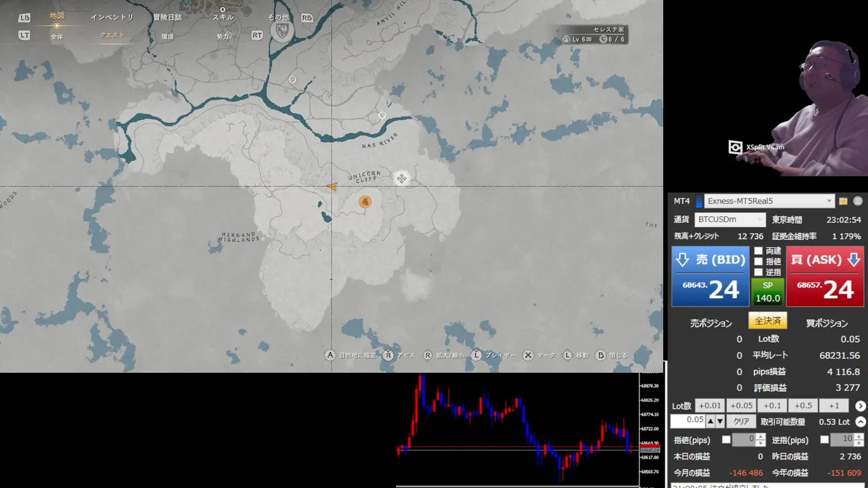Viewport: 868px width, 488px height.
Task: Adjust 逆指 pips spinner arrows
Action: point(858,440)
